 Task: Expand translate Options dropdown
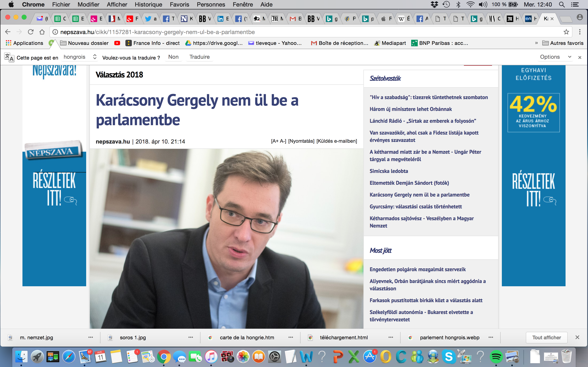pos(555,57)
